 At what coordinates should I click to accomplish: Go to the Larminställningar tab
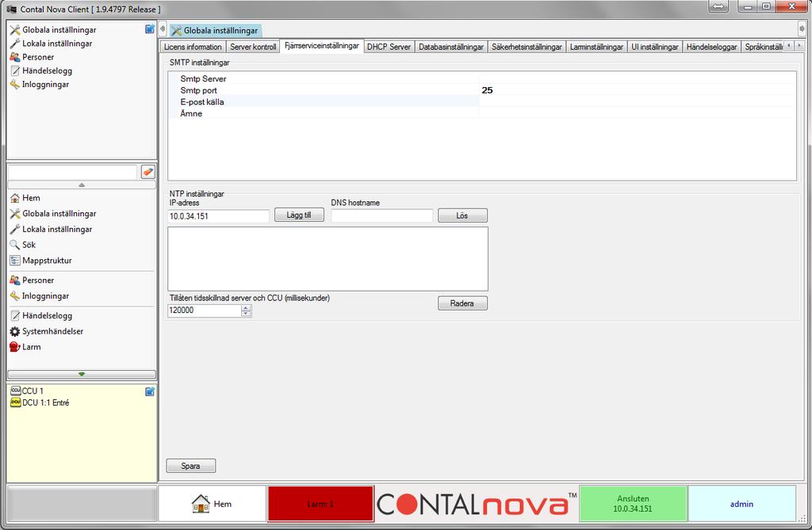pos(596,47)
